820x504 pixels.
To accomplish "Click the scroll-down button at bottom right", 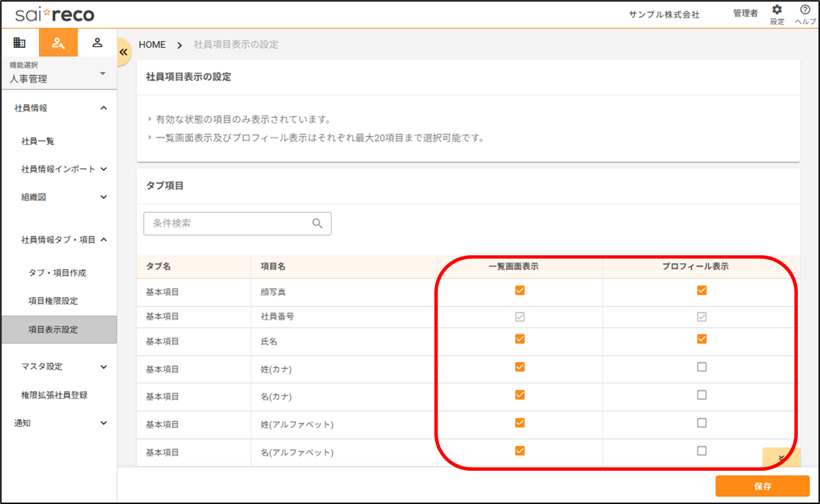I will tap(781, 458).
